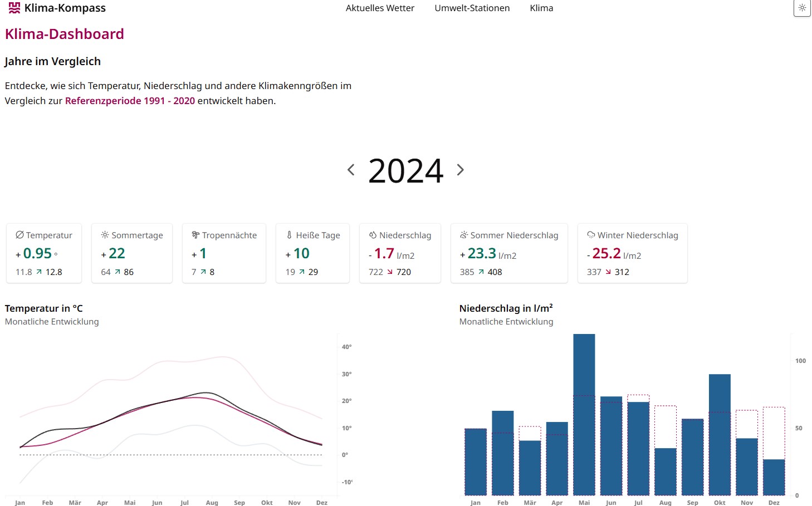Image resolution: width=812 pixels, height=506 pixels.
Task: Open the Aktuelles Wetter menu item
Action: [380, 8]
